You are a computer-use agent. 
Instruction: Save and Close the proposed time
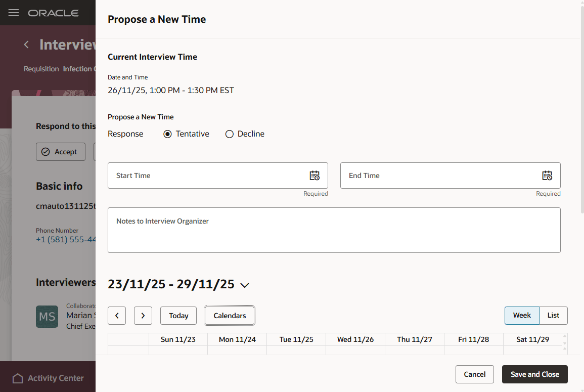(x=534, y=374)
